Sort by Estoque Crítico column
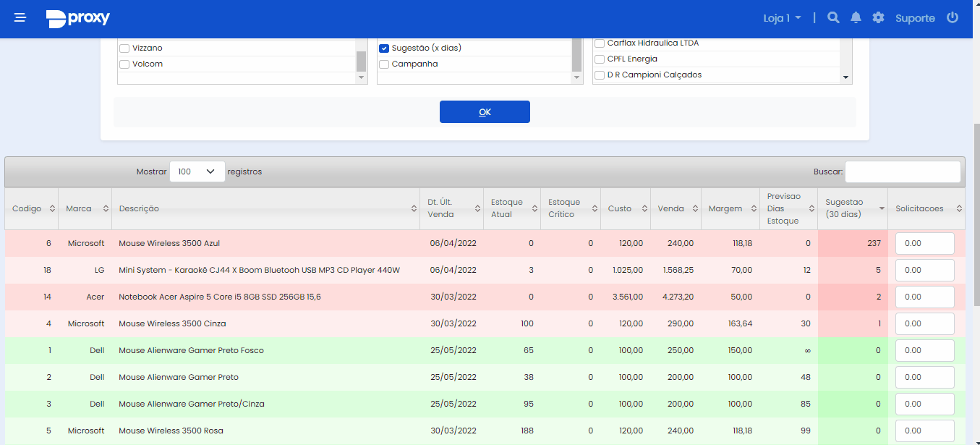The height and width of the screenshot is (445, 980). [571, 208]
